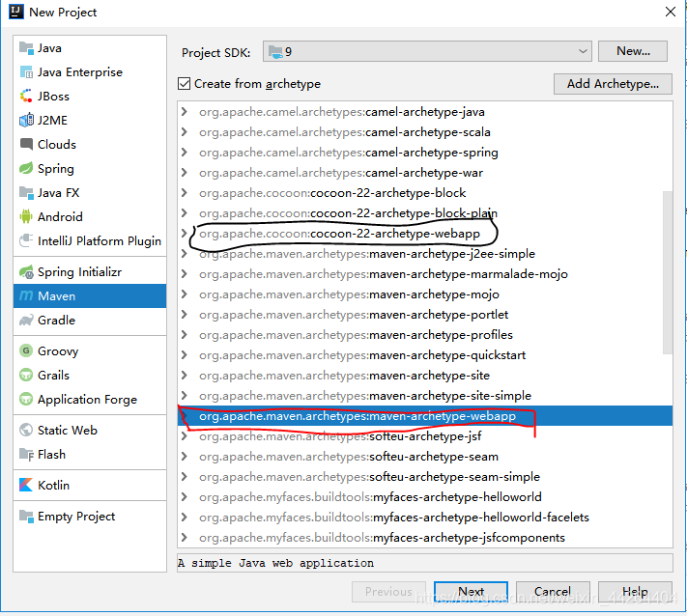This screenshot has width=687, height=616.
Task: Expand the cocoon-22-archetype-block node
Action: click(185, 193)
